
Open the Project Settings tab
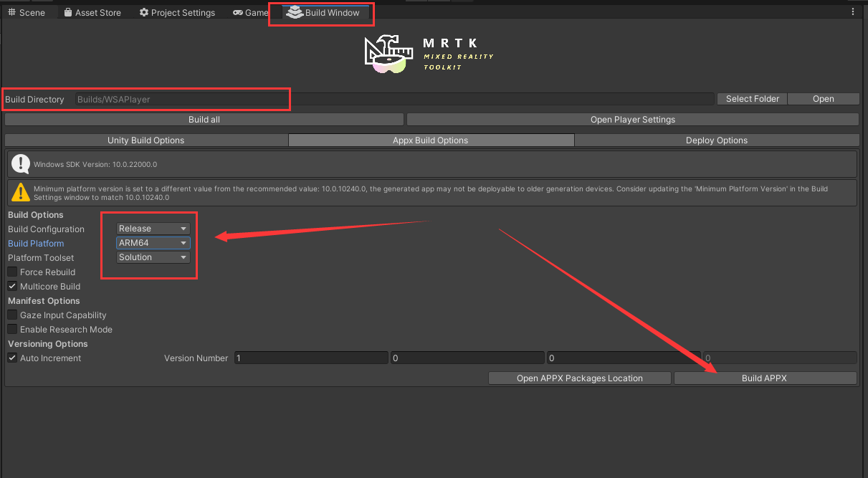pyautogui.click(x=177, y=12)
